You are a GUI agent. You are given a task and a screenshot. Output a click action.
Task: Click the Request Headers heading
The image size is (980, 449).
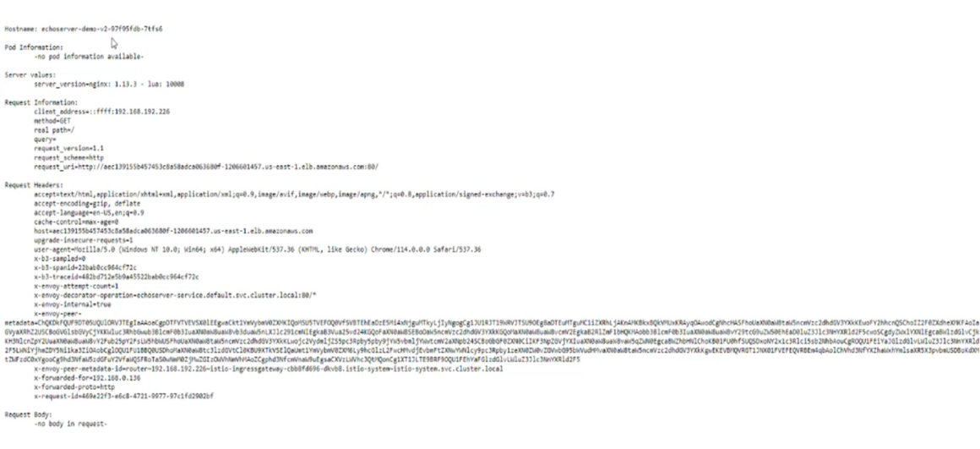point(34,185)
